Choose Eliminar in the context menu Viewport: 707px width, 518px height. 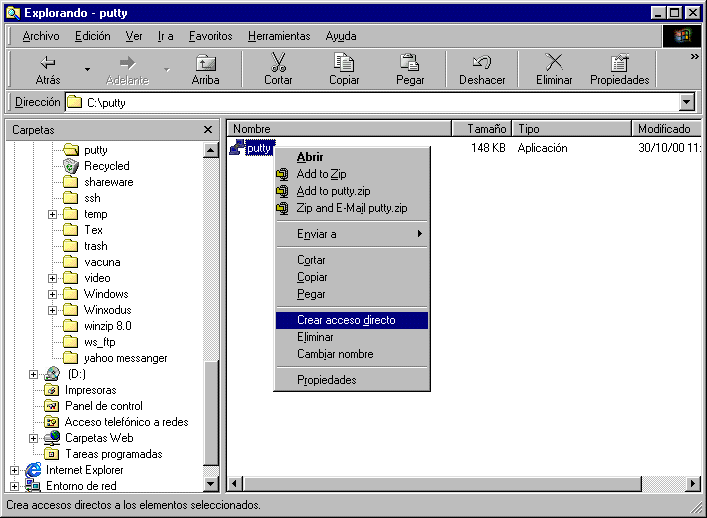(352, 337)
